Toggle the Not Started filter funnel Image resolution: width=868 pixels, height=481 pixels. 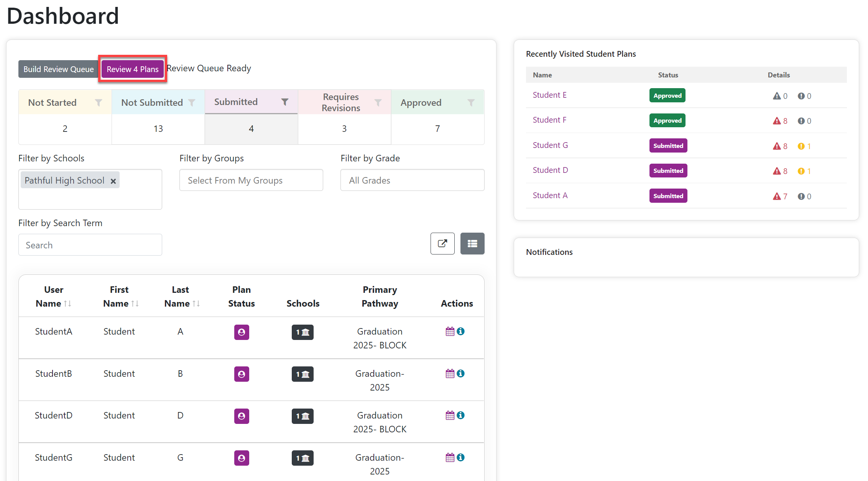[x=99, y=103]
